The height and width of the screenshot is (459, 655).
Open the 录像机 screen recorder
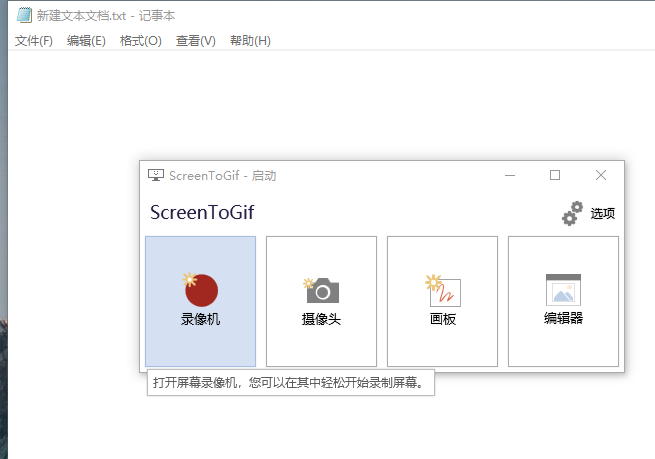(201, 301)
